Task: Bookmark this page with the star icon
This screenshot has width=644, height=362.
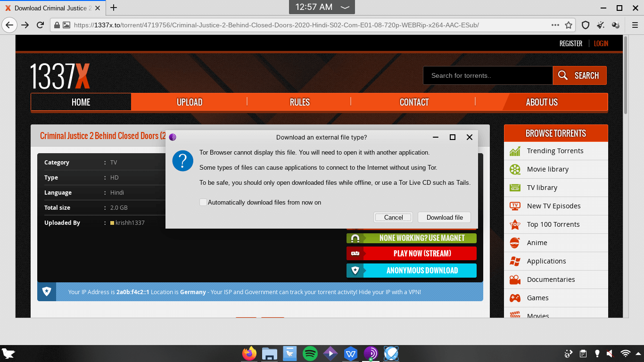Action: tap(569, 25)
